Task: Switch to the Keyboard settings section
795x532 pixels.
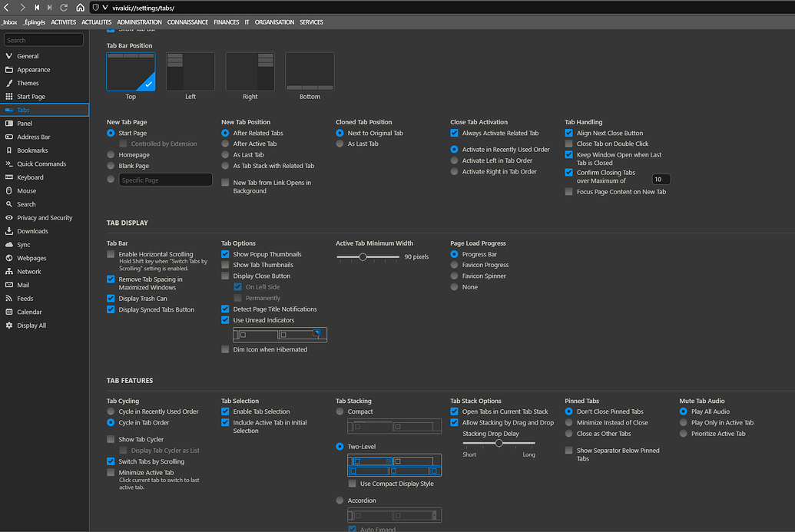Action: point(34,177)
